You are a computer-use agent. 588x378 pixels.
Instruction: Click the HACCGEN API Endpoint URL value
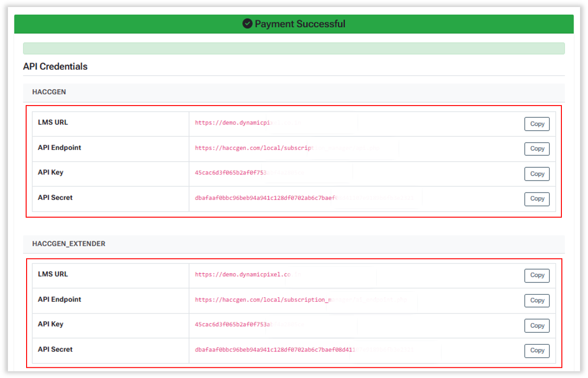tap(287, 148)
